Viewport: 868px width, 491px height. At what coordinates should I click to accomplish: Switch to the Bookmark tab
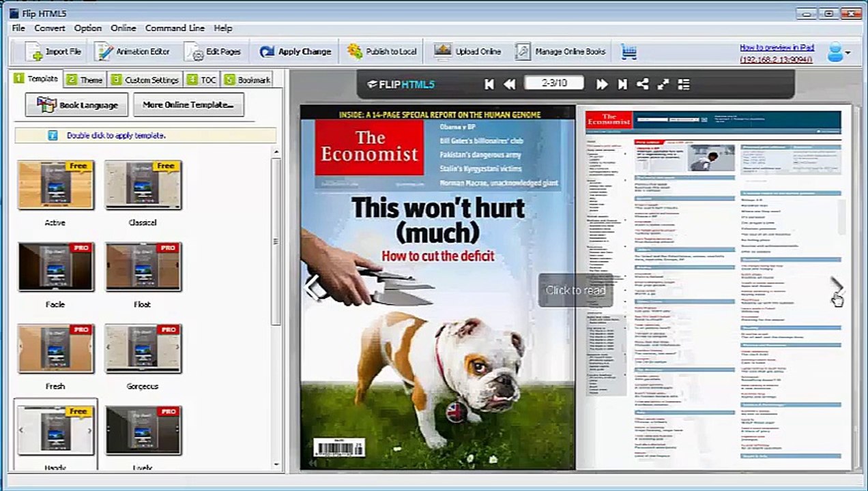(247, 80)
